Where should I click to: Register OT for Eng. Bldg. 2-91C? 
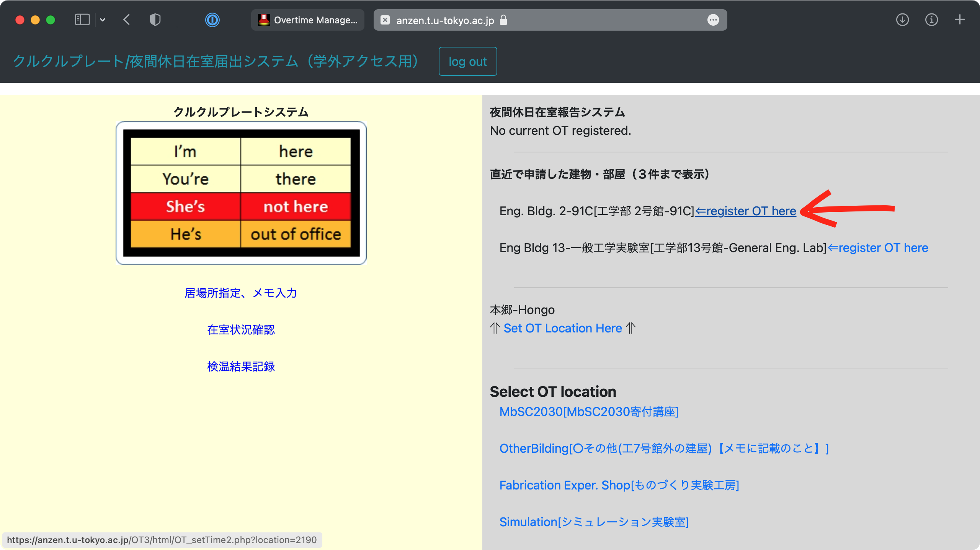point(745,211)
